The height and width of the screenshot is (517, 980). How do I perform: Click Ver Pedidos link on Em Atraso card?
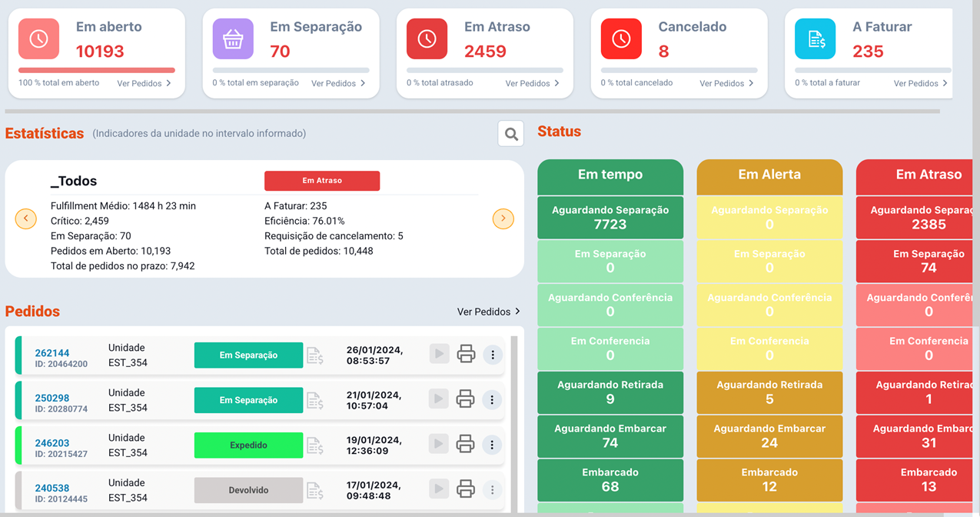tap(529, 82)
